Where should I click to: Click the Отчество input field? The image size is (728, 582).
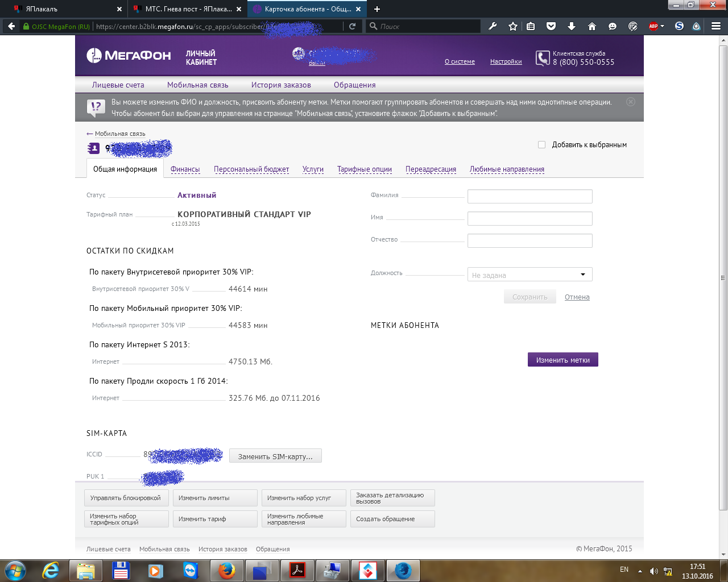pos(530,240)
